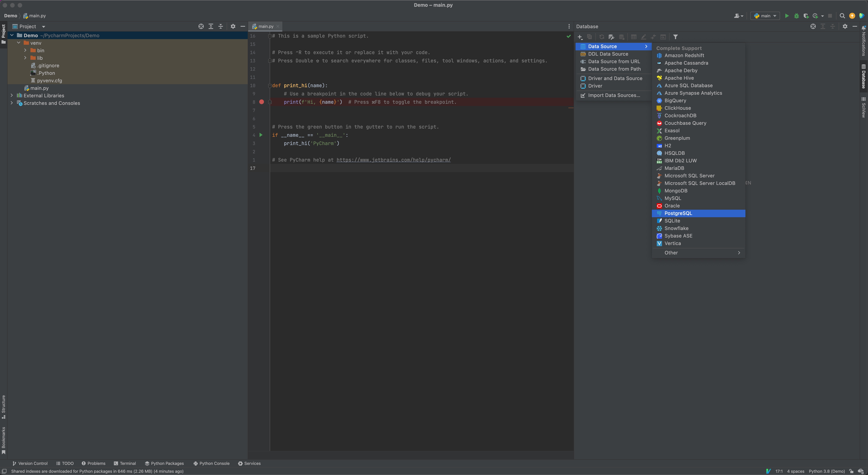Open Search Everywhere magnifier icon
The image size is (868, 475).
coord(842,16)
